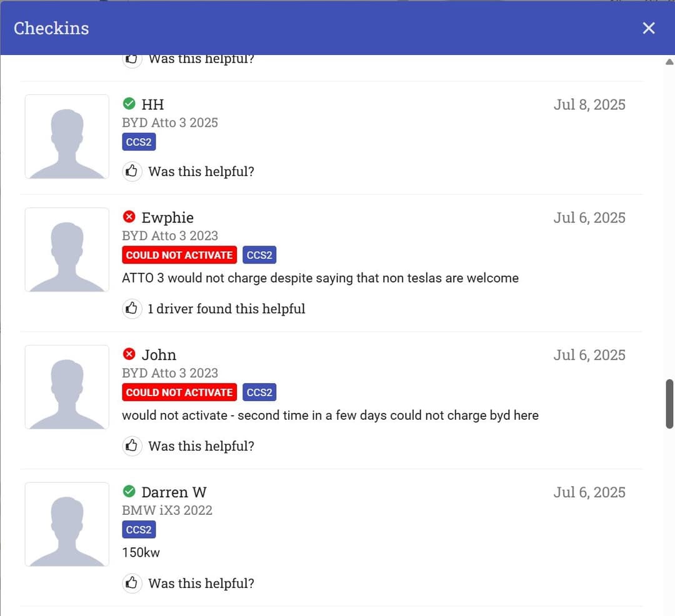675x616 pixels.
Task: Click the thumbs-up icon on John's checkin
Action: point(132,445)
